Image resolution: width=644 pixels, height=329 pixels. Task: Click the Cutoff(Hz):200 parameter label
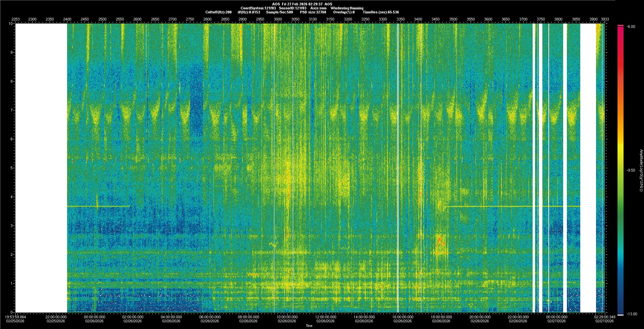click(218, 12)
